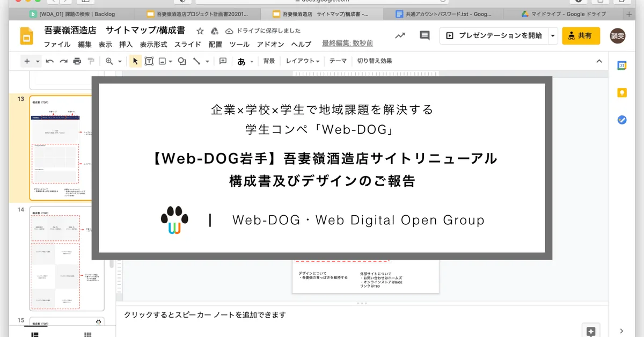Open the 最終編集 version history link
This screenshot has height=337, width=644.
[348, 43]
